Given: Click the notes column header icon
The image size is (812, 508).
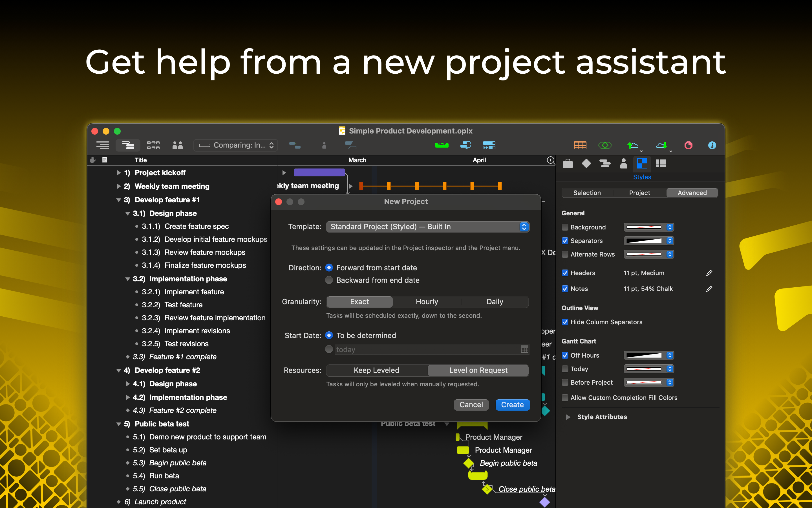Looking at the screenshot, I should [x=105, y=160].
